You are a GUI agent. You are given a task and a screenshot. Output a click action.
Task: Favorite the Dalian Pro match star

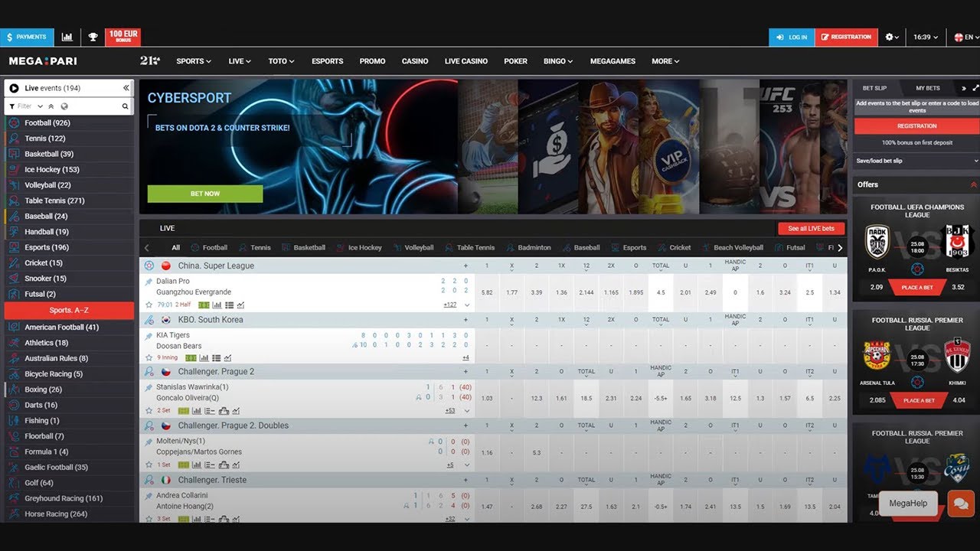click(x=149, y=305)
